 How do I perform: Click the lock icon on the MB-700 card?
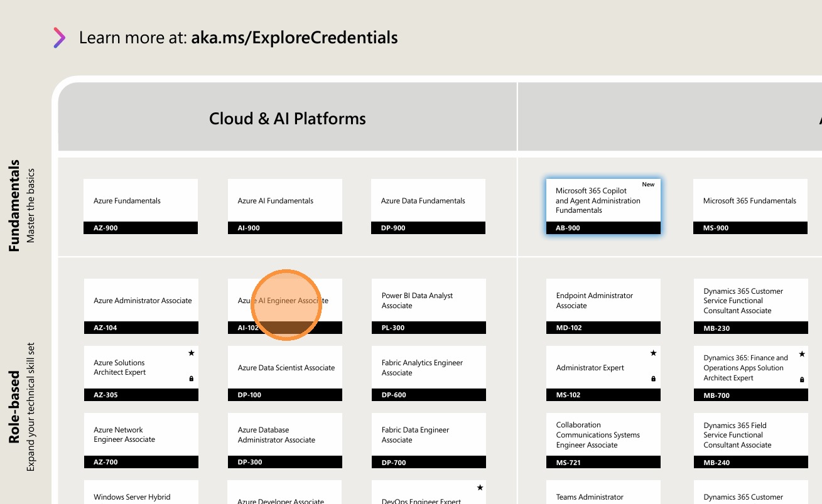802,379
